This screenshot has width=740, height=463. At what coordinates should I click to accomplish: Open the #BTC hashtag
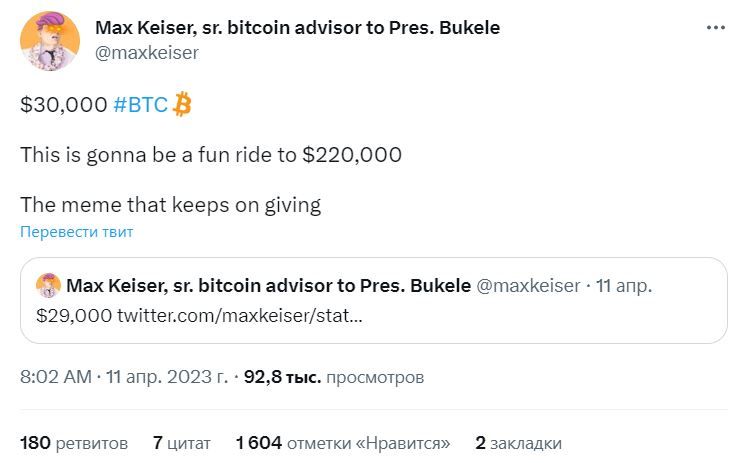(140, 105)
